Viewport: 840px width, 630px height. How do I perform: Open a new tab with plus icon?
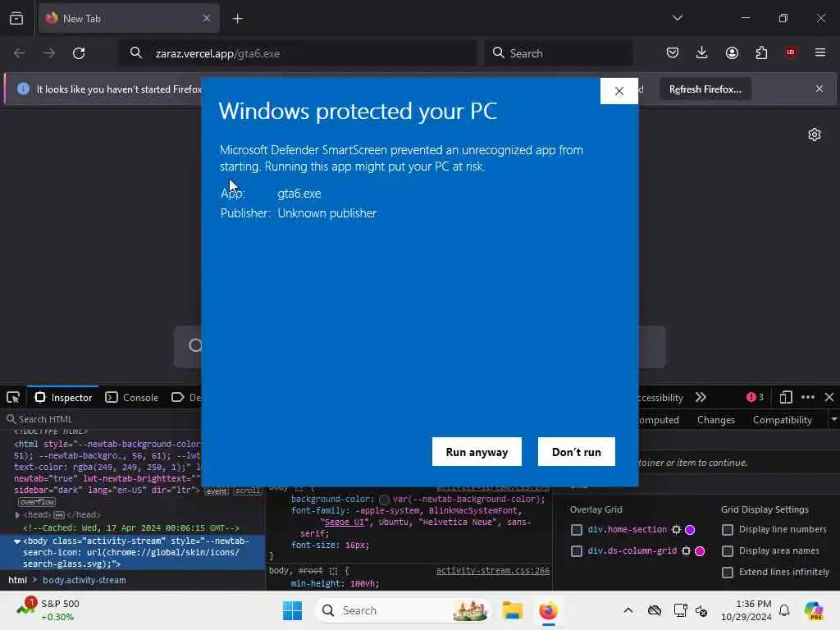pos(237,19)
